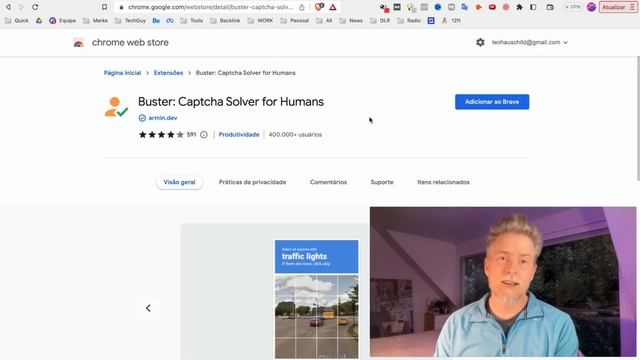Click the Google Translate extension icon
The width and height of the screenshot is (640, 360).
464,7
